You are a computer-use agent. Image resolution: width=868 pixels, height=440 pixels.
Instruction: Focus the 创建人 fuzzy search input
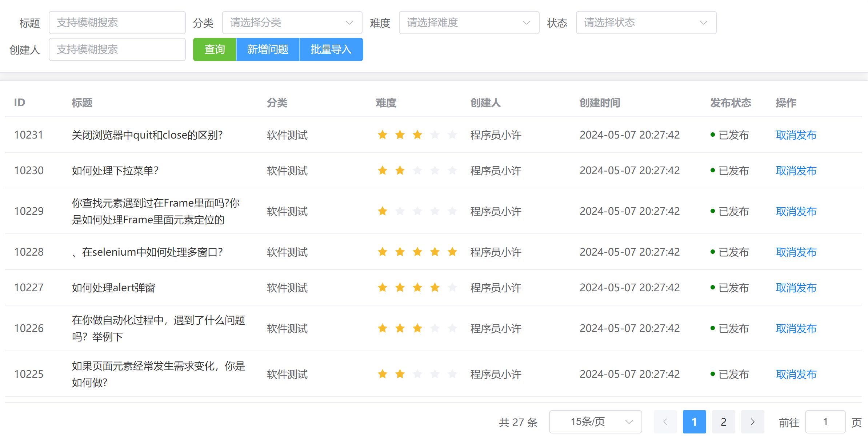point(117,49)
